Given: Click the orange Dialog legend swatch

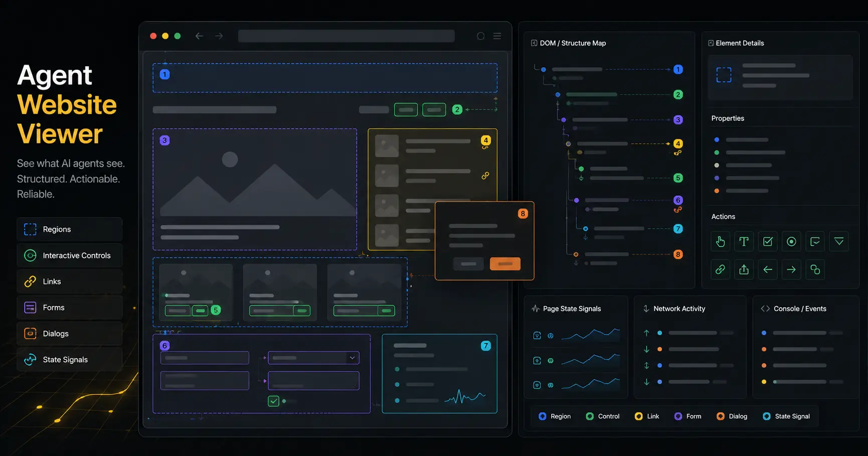Looking at the screenshot, I should (721, 416).
